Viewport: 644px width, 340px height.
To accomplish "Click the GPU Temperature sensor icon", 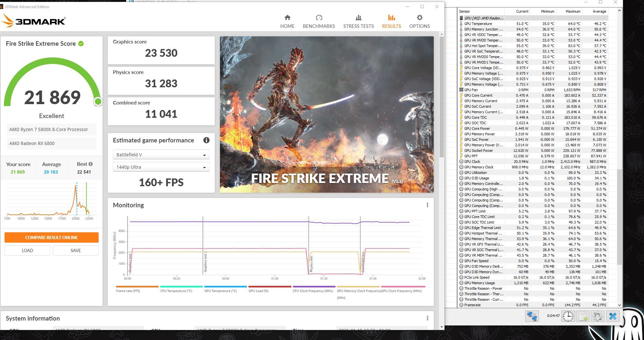I will [461, 24].
